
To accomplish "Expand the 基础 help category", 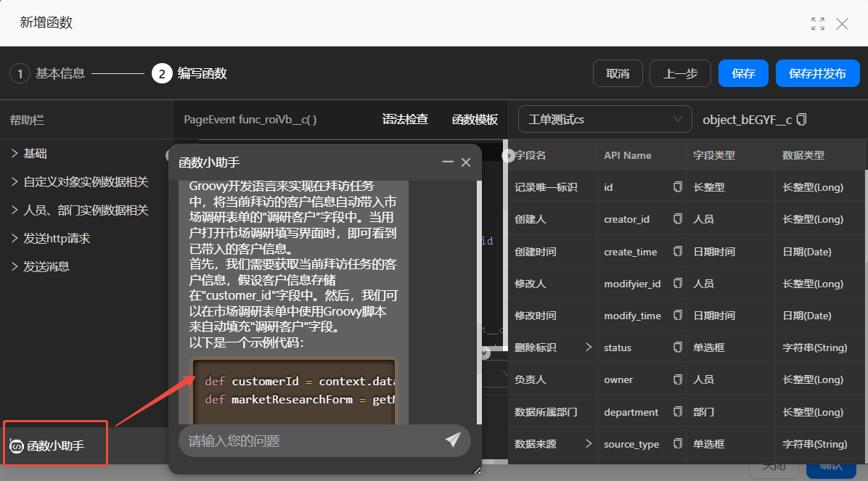I will click(29, 153).
